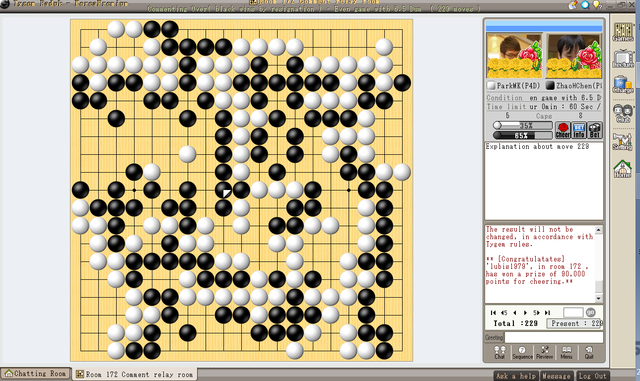Click the magnifier icon in title bar
640x381 pixels.
tap(586, 5)
